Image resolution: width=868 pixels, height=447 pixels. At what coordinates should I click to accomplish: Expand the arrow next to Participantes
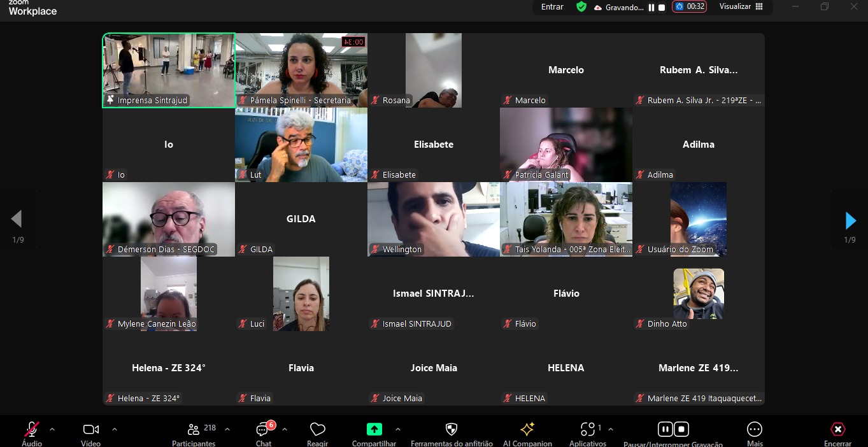tap(227, 429)
